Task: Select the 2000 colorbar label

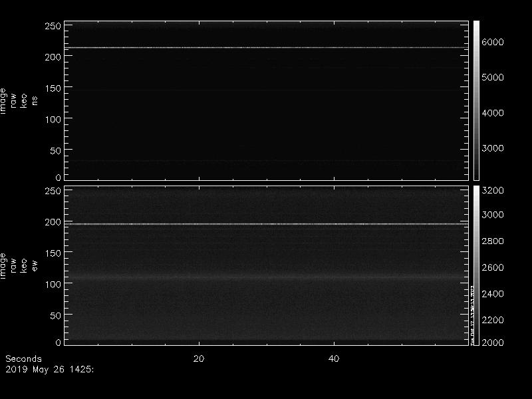Action: tap(493, 342)
